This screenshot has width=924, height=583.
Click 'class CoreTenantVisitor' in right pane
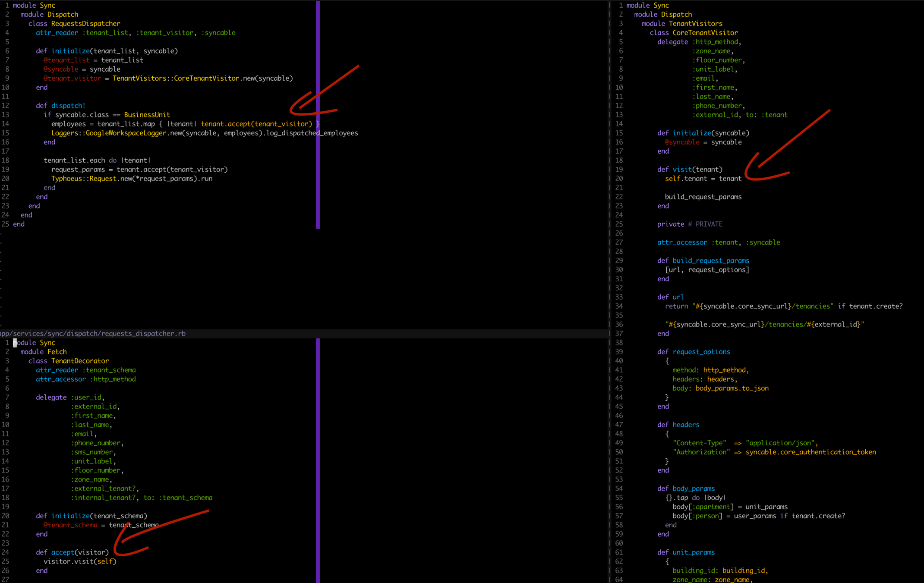[694, 32]
